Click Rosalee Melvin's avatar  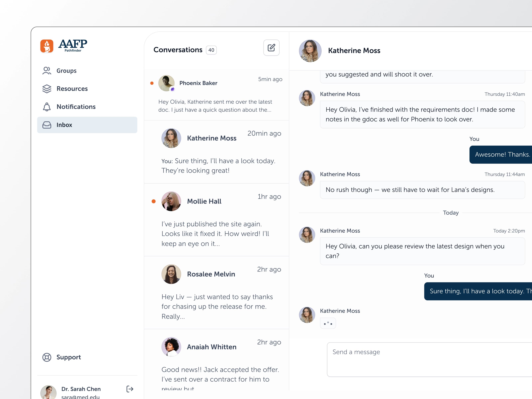[171, 274]
